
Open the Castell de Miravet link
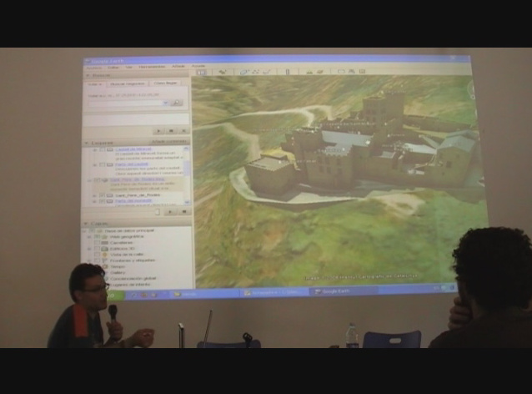click(x=133, y=149)
